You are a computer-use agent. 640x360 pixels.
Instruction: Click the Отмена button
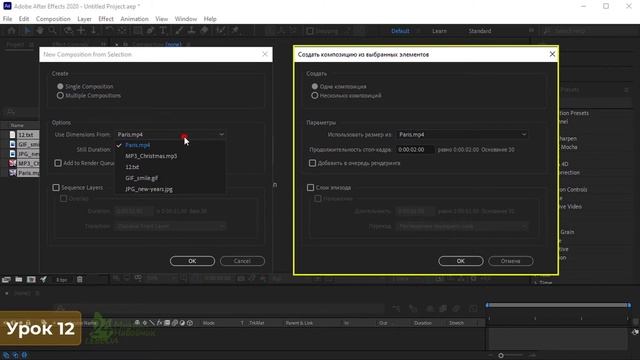[511, 261]
